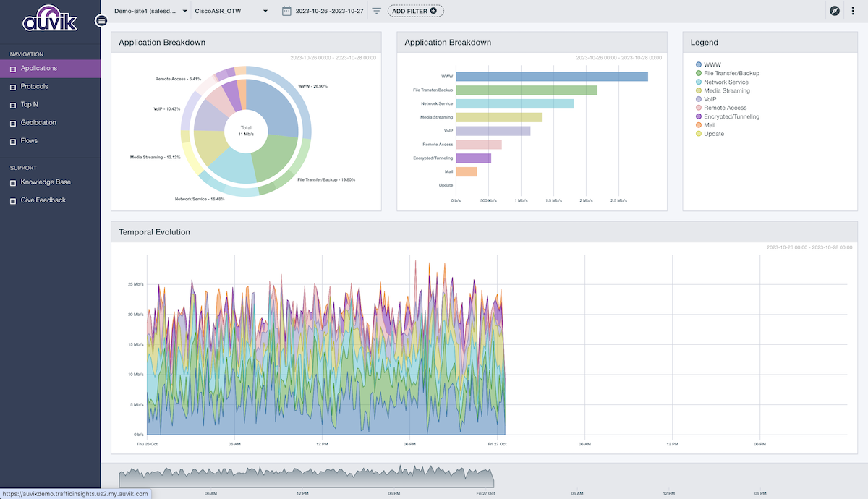This screenshot has width=868, height=499.
Task: Select the Protocols icon in the sidebar
Action: pos(12,86)
